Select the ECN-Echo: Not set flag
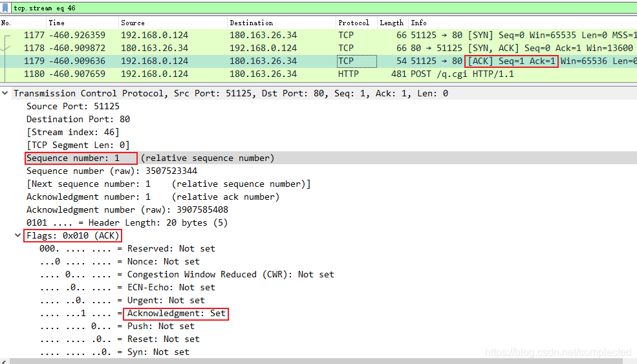 coord(127,288)
